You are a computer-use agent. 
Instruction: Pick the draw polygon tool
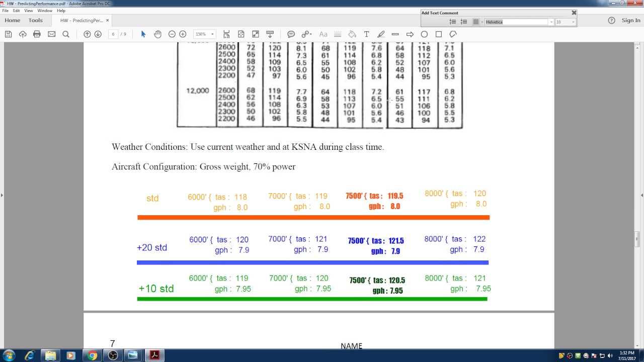(453, 34)
